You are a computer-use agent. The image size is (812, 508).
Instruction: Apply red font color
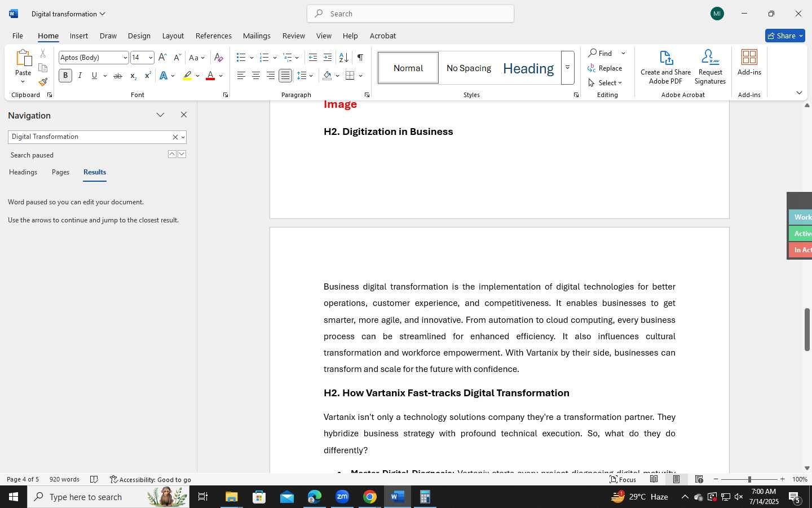pyautogui.click(x=210, y=76)
